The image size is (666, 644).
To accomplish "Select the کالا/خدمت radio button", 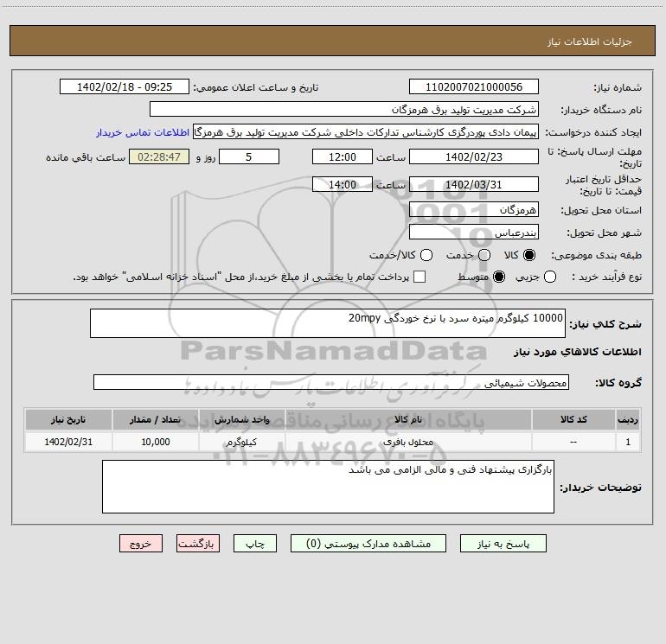I will [426, 255].
